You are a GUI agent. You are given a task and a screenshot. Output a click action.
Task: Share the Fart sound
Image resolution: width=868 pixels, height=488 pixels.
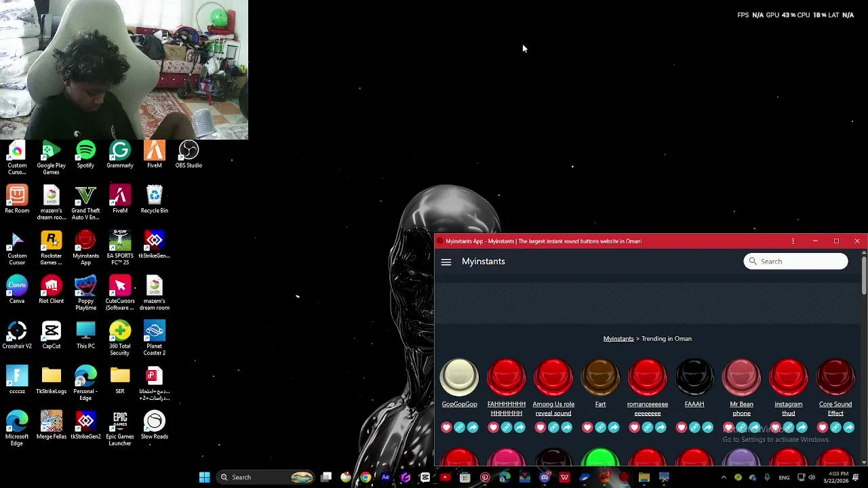pos(614,427)
